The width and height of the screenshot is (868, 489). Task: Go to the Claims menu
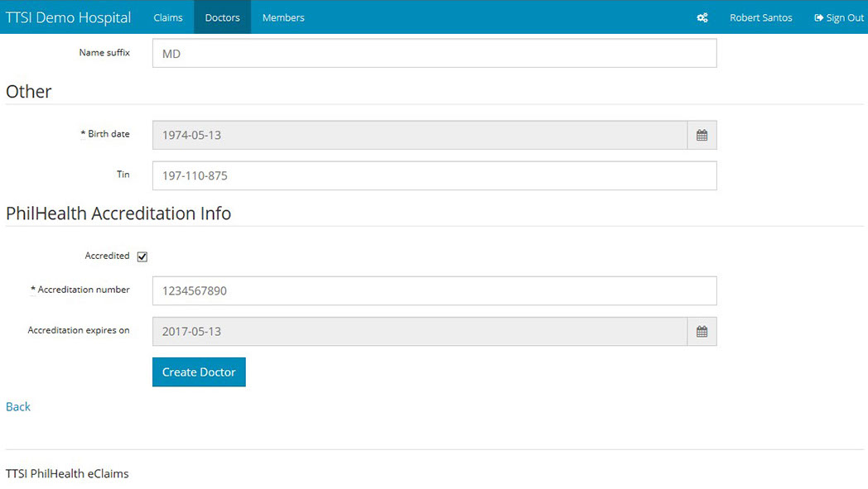tap(168, 18)
